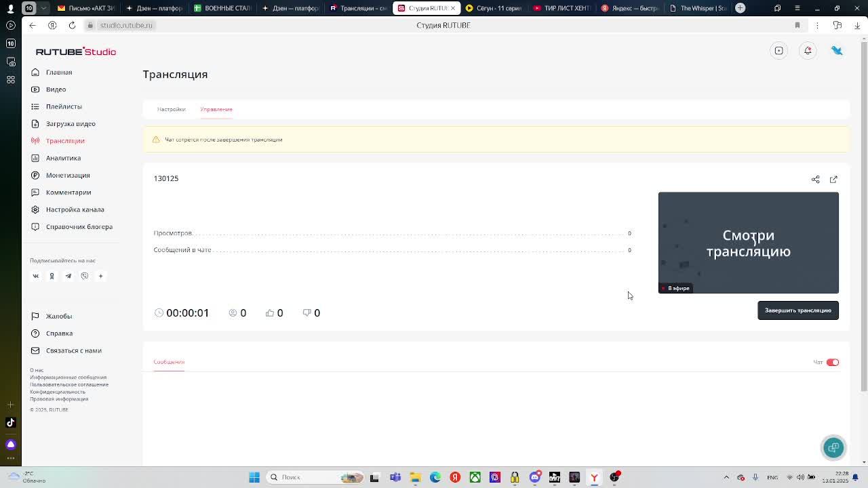Image resolution: width=868 pixels, height=488 pixels.
Task: Open broadcast in new window icon
Action: (833, 180)
